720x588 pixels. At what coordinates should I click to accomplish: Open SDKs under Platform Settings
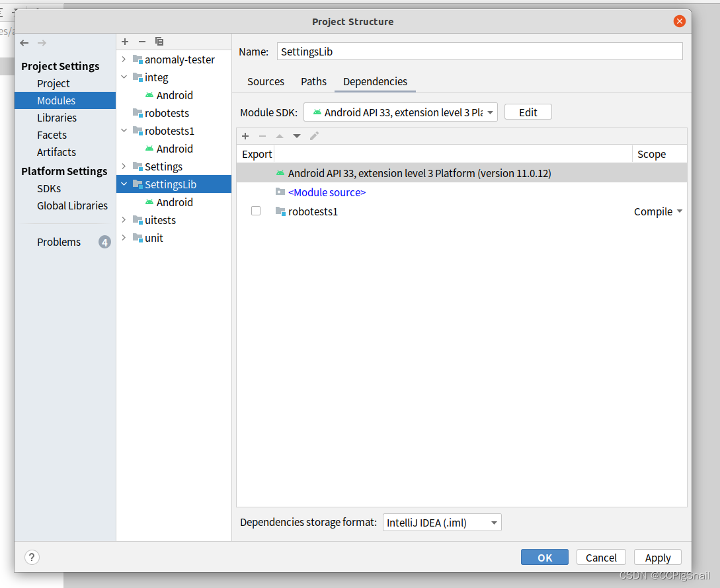(x=49, y=189)
